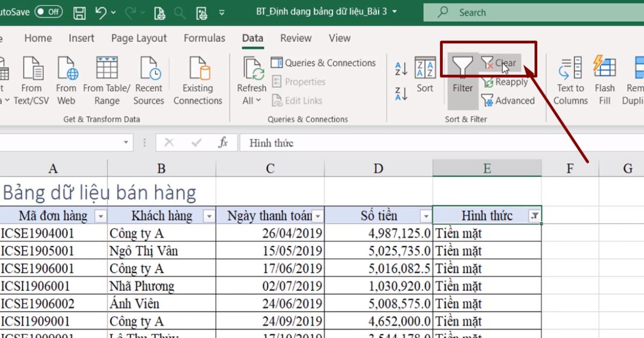Open the Khách hàng column filter dropdown
The height and width of the screenshot is (338, 644).
click(208, 215)
